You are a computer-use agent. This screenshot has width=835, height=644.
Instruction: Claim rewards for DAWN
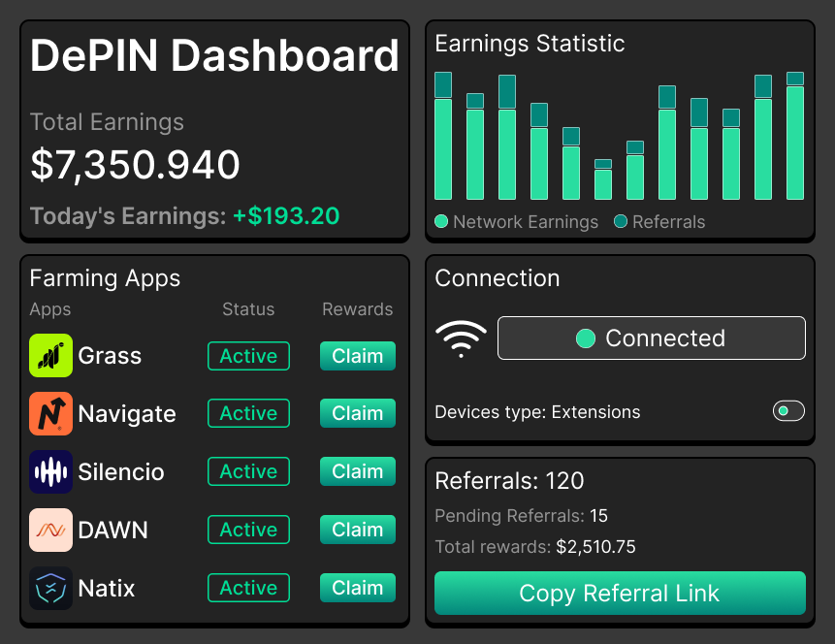(x=357, y=530)
